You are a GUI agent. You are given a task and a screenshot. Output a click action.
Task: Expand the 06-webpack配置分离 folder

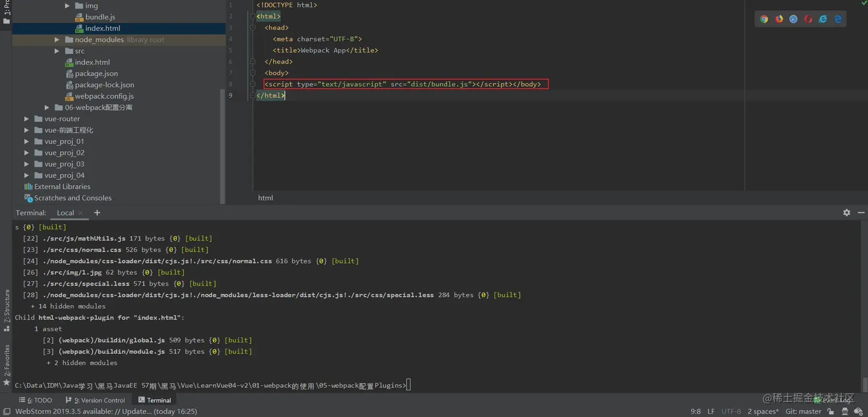tap(47, 107)
